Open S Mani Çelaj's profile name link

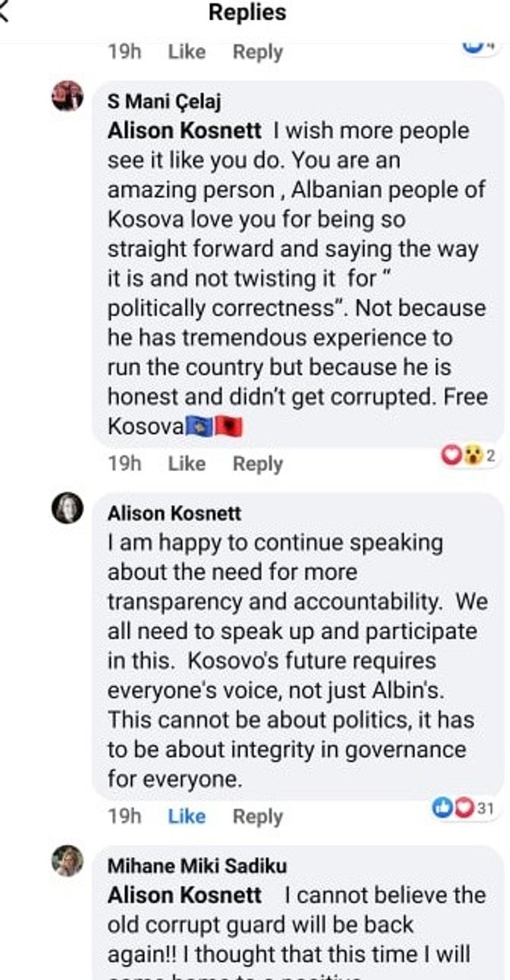click(x=164, y=101)
